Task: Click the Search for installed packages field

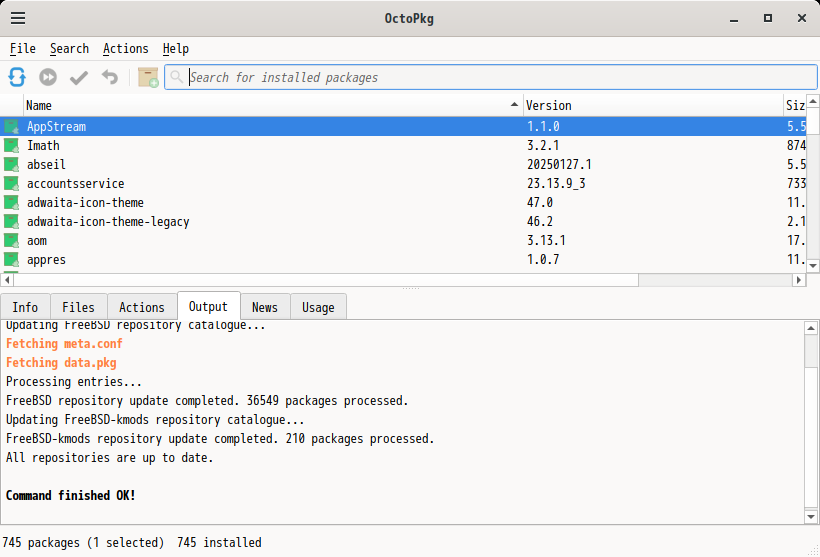Action: tap(495, 77)
